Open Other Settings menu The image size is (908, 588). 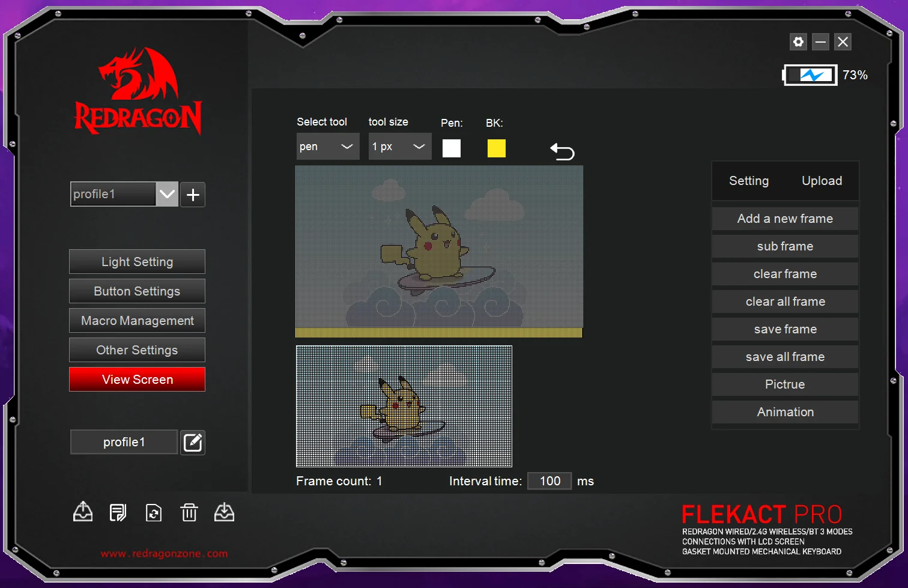(x=137, y=350)
